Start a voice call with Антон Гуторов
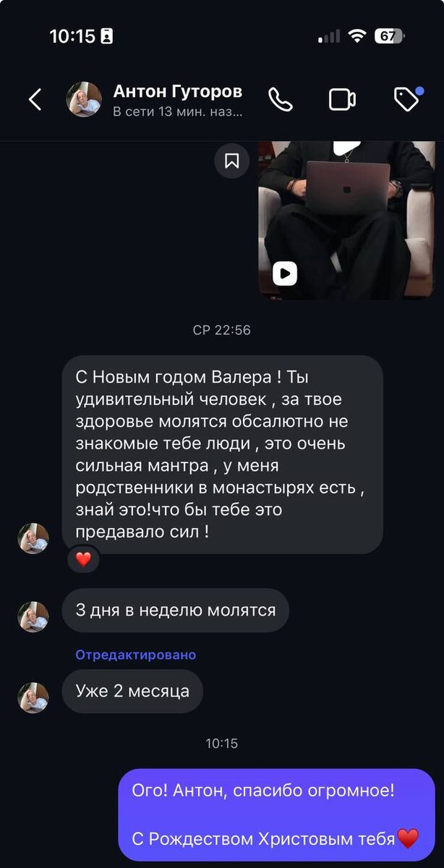The height and width of the screenshot is (868, 444). tap(281, 100)
